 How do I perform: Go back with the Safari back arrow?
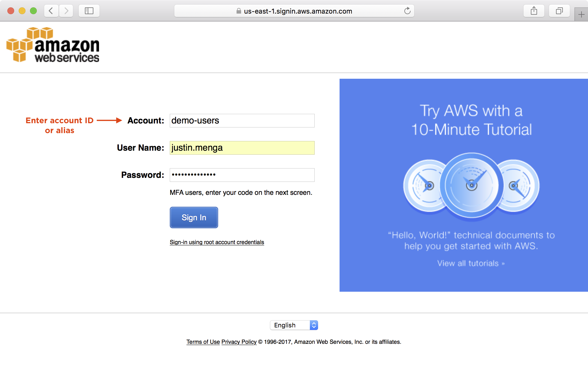click(51, 11)
